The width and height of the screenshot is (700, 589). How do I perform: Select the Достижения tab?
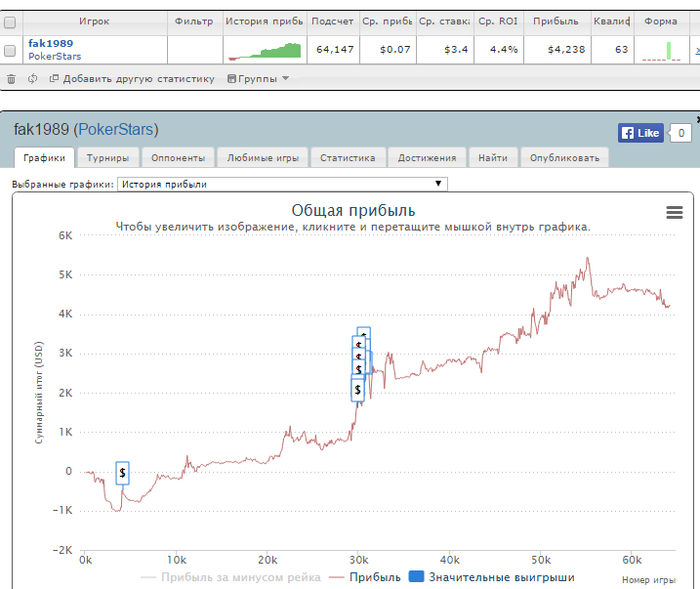(427, 157)
